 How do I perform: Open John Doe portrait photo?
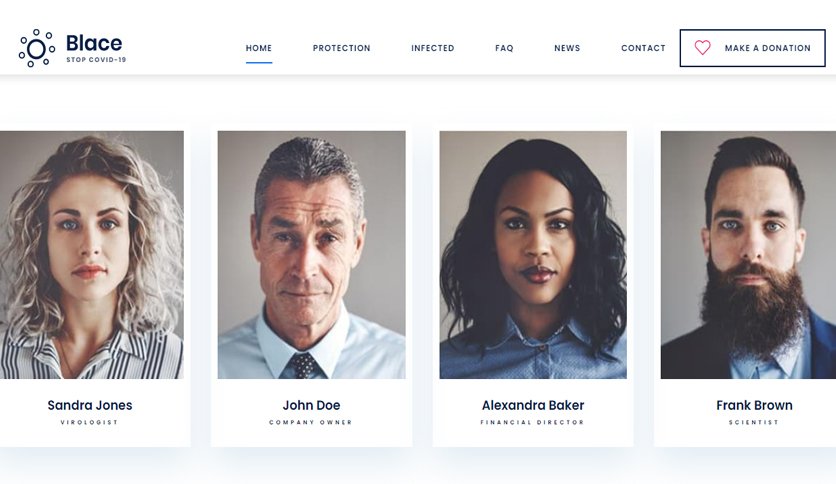311,255
